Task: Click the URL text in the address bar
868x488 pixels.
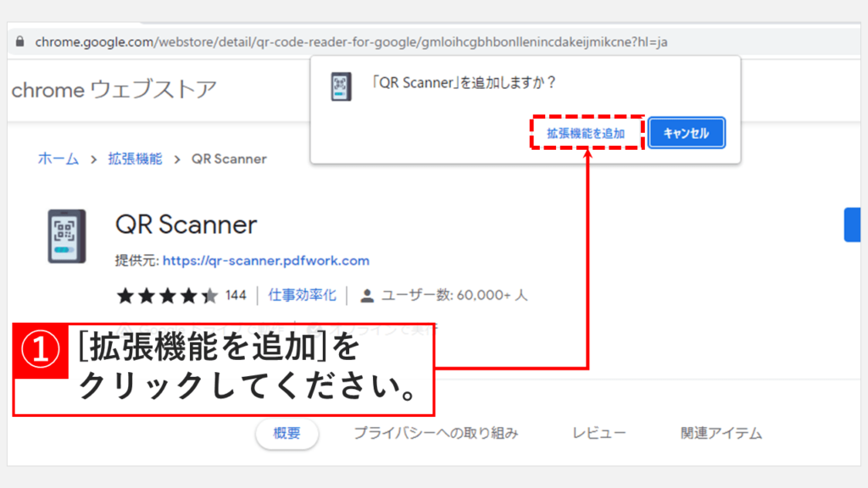Action: pyautogui.click(x=351, y=42)
